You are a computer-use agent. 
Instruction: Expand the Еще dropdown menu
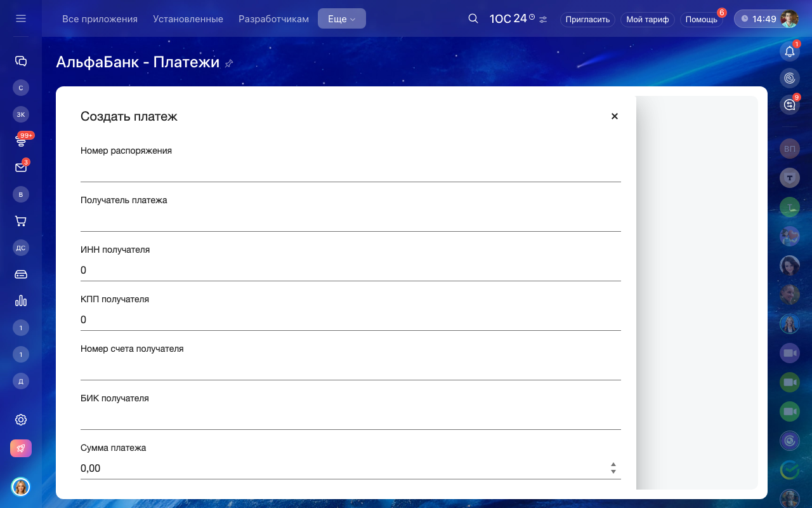341,19
